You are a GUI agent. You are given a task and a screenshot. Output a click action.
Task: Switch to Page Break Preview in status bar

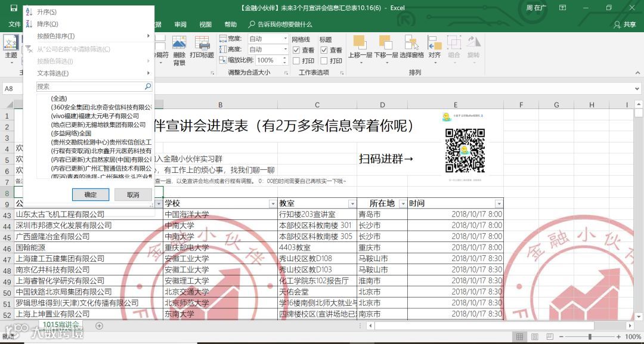click(x=550, y=337)
